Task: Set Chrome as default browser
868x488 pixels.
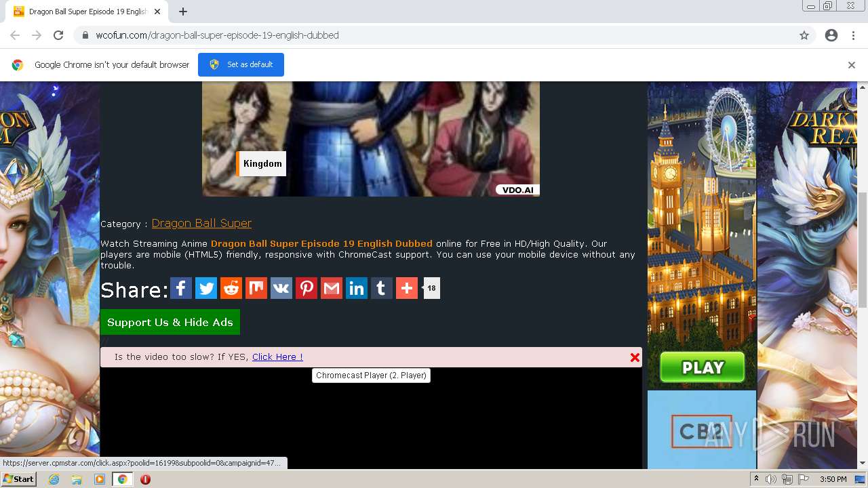Action: (241, 64)
